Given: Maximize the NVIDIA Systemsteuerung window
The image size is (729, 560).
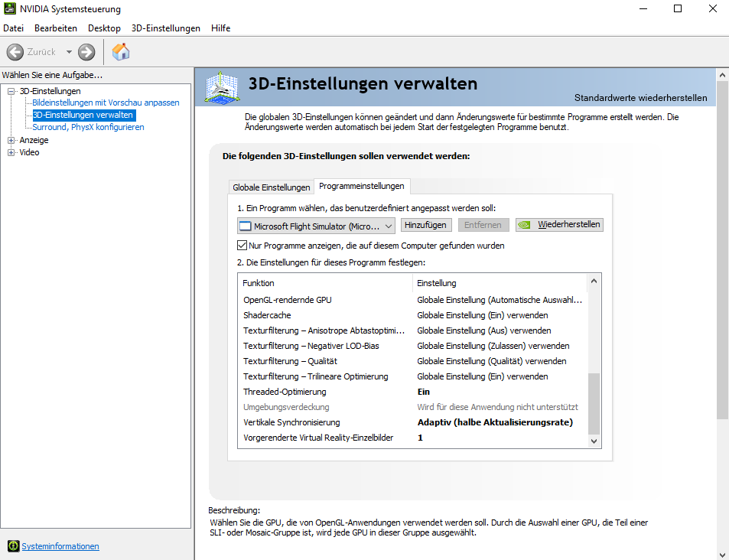Looking at the screenshot, I should pos(678,9).
